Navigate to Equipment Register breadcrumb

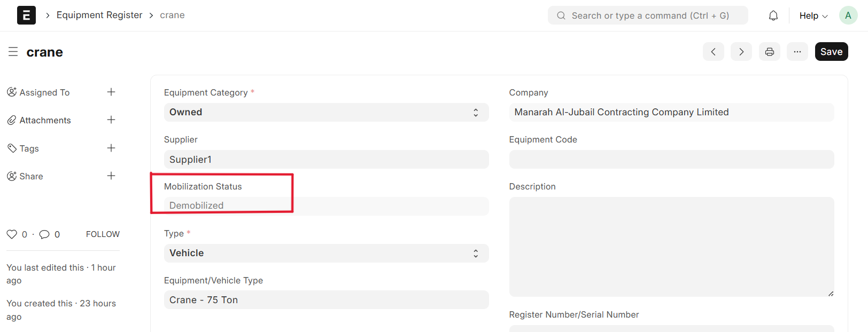pyautogui.click(x=99, y=15)
